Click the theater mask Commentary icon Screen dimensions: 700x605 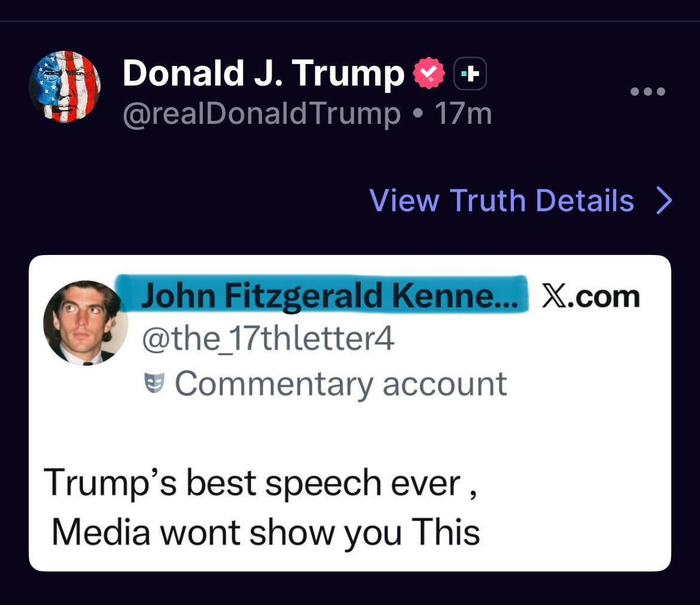(x=155, y=383)
